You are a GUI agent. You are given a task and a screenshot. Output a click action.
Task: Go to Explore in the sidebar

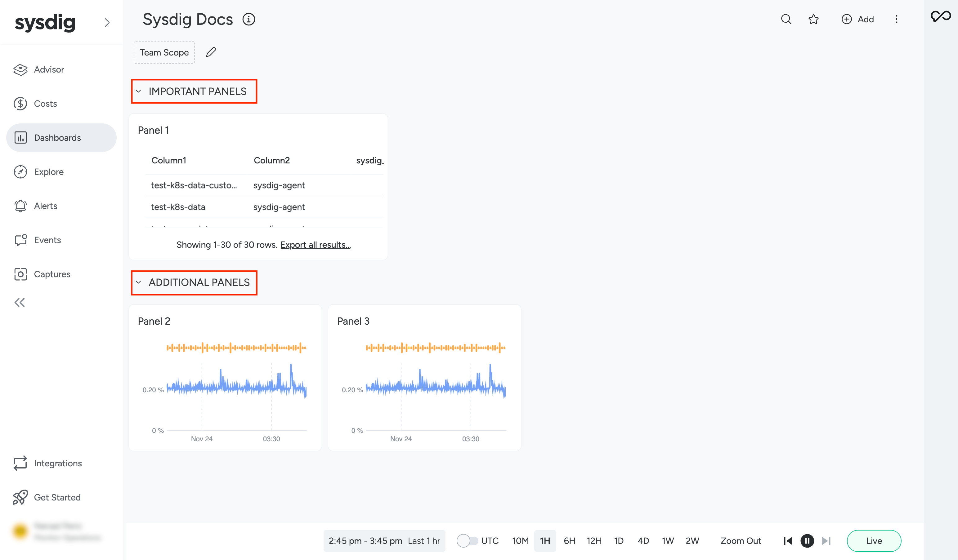click(x=49, y=172)
